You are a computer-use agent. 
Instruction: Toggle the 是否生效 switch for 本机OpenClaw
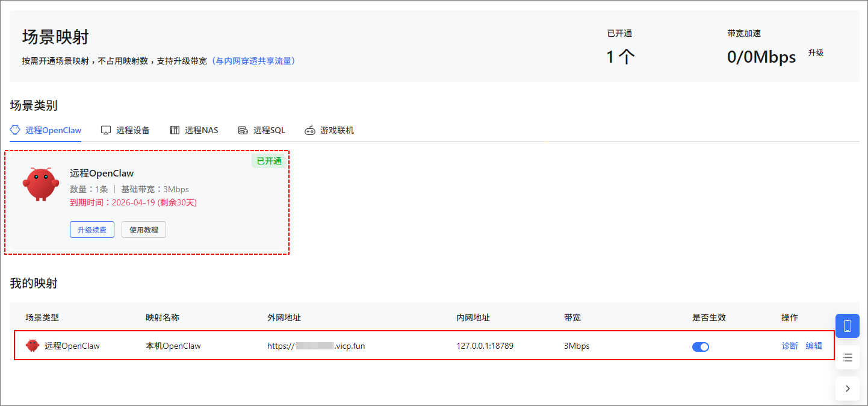click(x=701, y=346)
